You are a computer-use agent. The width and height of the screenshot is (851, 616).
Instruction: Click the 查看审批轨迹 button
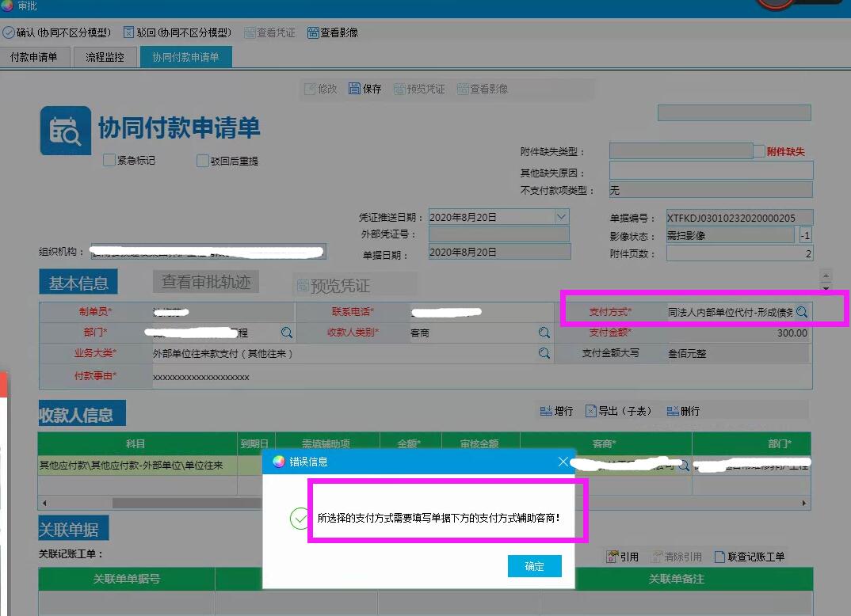click(x=206, y=281)
